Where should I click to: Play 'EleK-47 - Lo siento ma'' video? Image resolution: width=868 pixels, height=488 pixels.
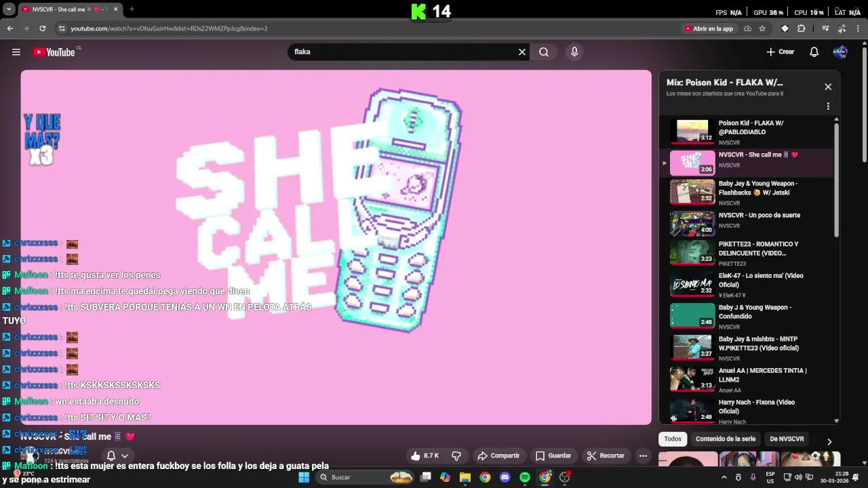coord(746,285)
